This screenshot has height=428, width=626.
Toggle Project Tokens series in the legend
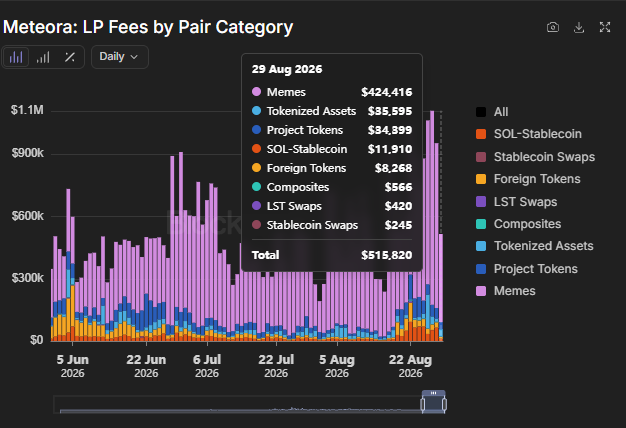click(x=527, y=269)
